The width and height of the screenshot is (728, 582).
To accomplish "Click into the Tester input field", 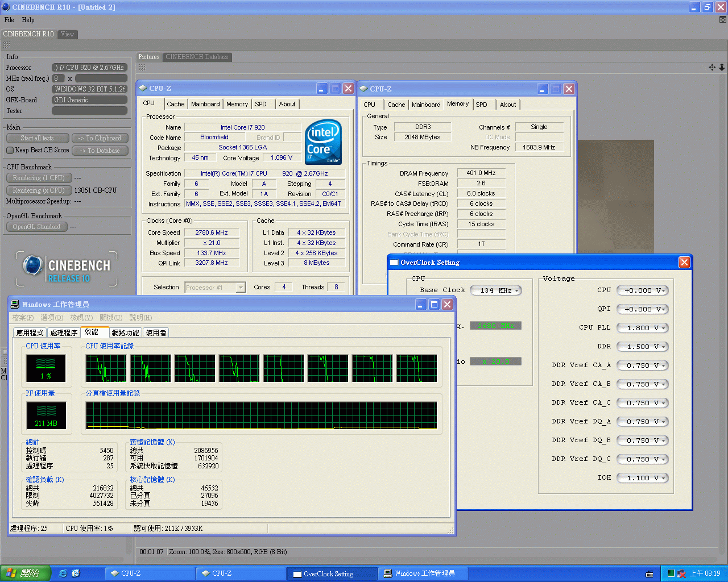I will (90, 111).
